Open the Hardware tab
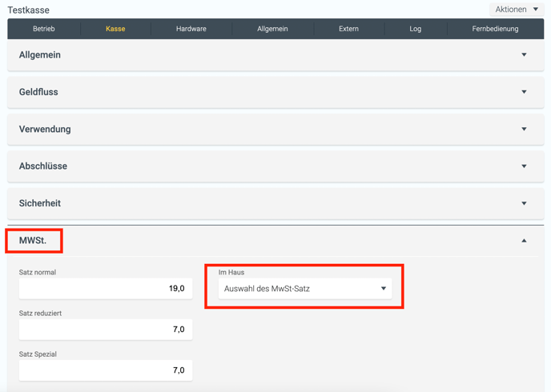551x392 pixels. [191, 29]
